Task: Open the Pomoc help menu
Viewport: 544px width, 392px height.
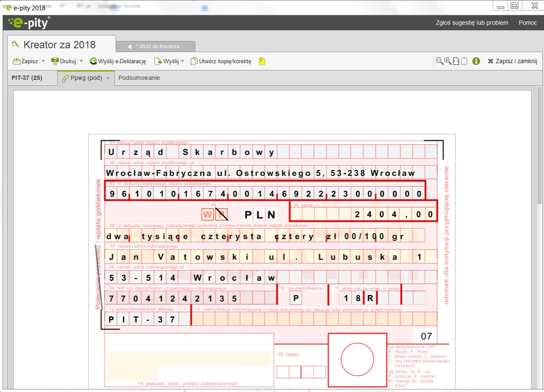Action: tap(528, 23)
